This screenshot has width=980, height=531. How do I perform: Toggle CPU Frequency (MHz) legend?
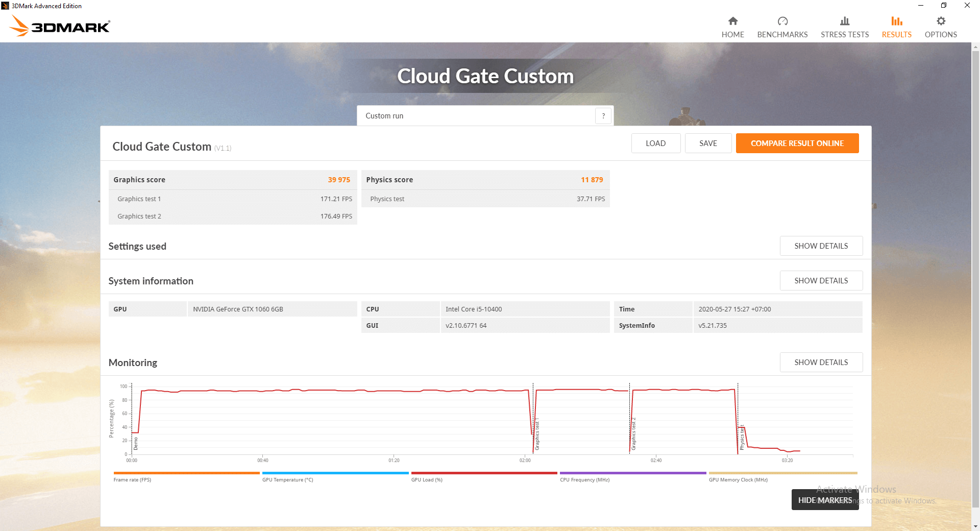click(633, 476)
